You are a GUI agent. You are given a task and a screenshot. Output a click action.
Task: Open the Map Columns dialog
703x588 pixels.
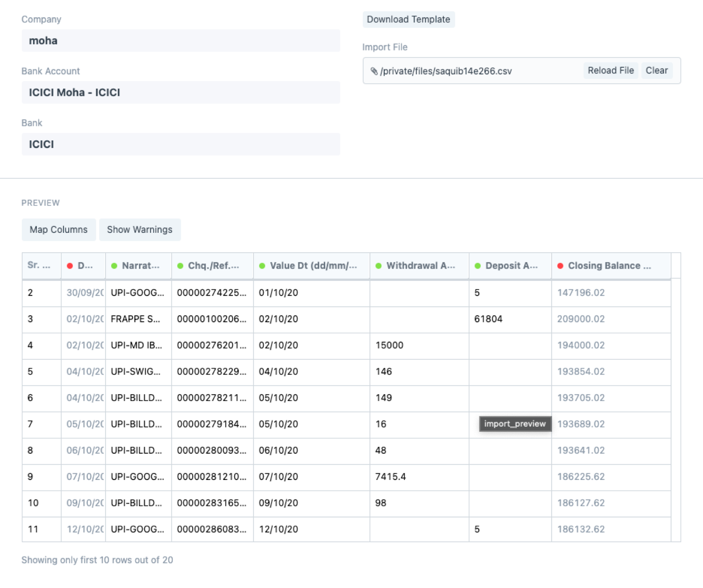[x=58, y=229]
